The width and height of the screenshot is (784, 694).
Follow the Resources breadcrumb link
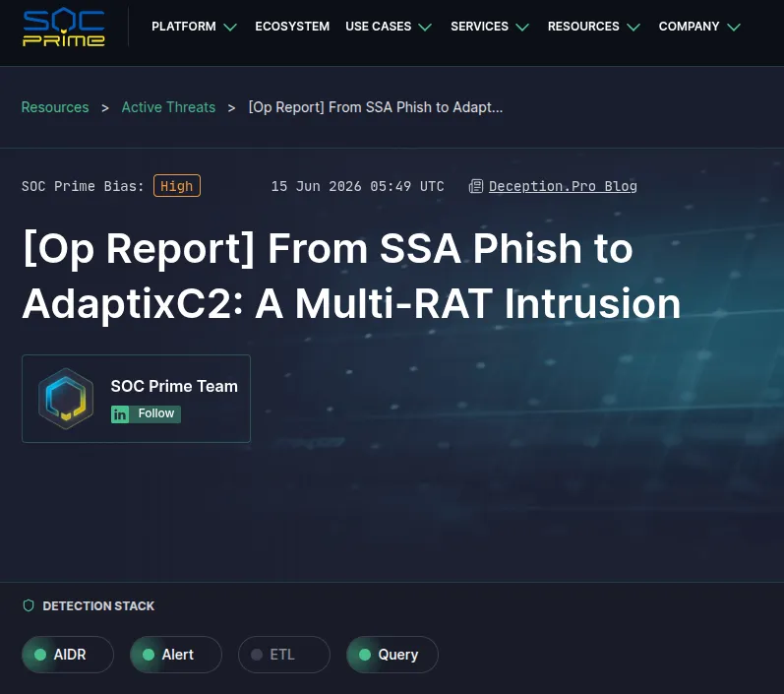click(55, 107)
